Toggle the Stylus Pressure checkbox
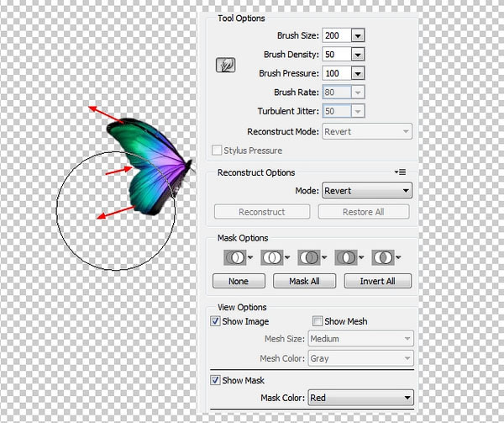Viewport: 504px width, 423px height. click(x=217, y=151)
